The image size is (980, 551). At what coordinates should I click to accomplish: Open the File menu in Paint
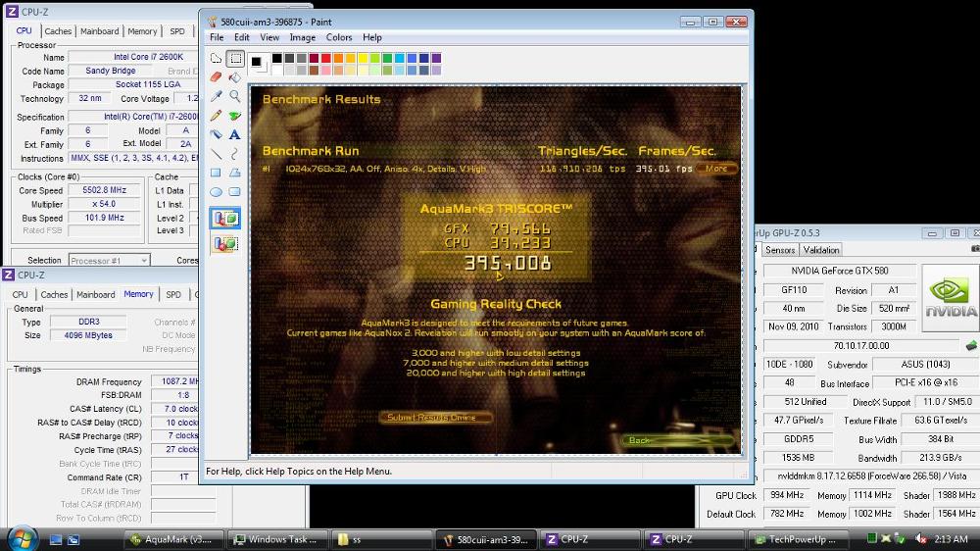(x=217, y=37)
